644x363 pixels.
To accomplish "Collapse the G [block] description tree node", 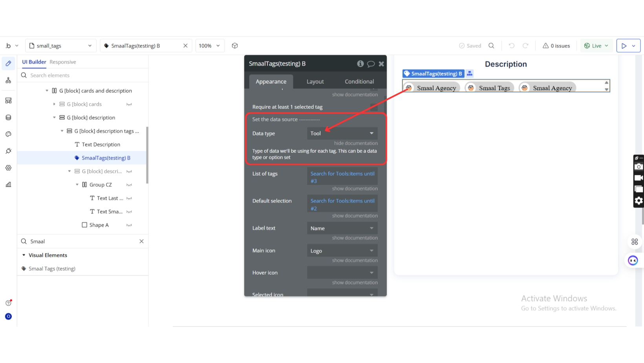I will pyautogui.click(x=55, y=117).
